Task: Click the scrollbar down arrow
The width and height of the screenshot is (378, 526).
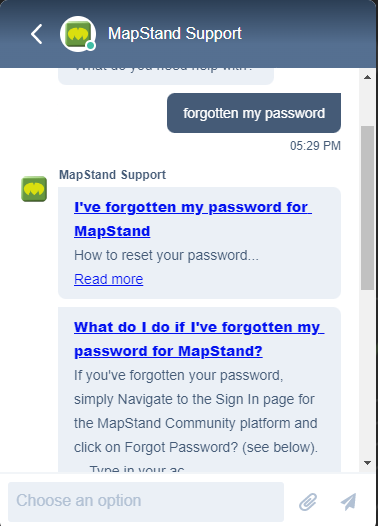Action: pos(367,463)
